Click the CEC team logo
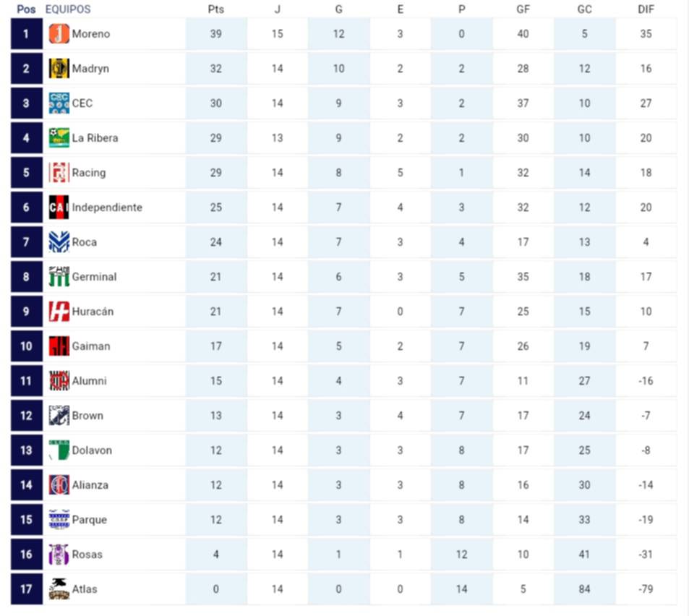Viewport: 689px width, 616px height. (59, 103)
